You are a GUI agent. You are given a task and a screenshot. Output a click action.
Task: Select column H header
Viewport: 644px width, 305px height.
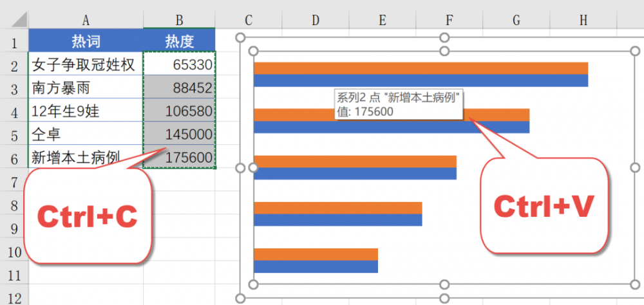tap(583, 20)
